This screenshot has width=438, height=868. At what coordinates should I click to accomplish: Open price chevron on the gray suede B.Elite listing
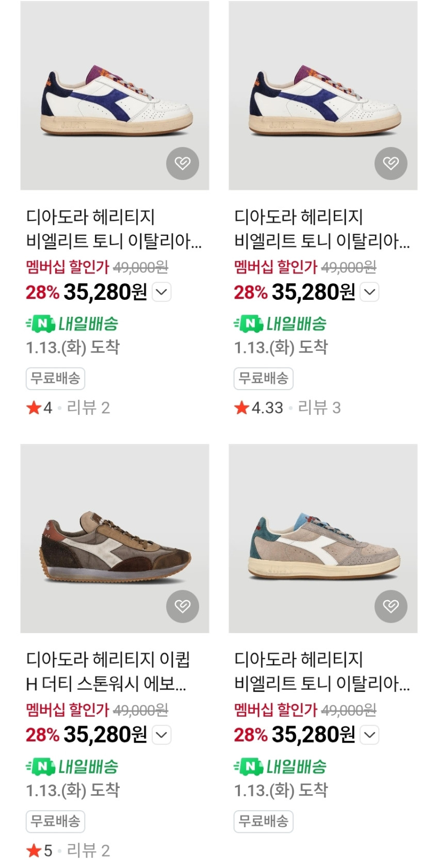coord(370,734)
